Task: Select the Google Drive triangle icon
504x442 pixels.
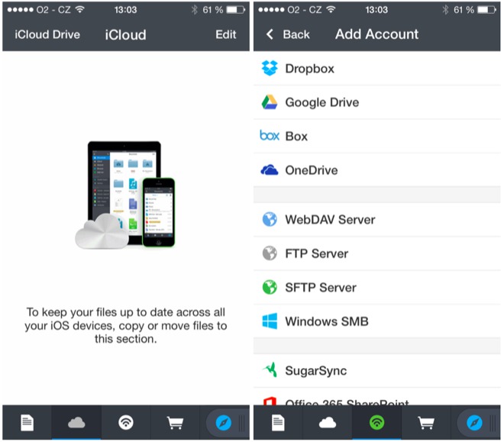Action: tap(270, 102)
